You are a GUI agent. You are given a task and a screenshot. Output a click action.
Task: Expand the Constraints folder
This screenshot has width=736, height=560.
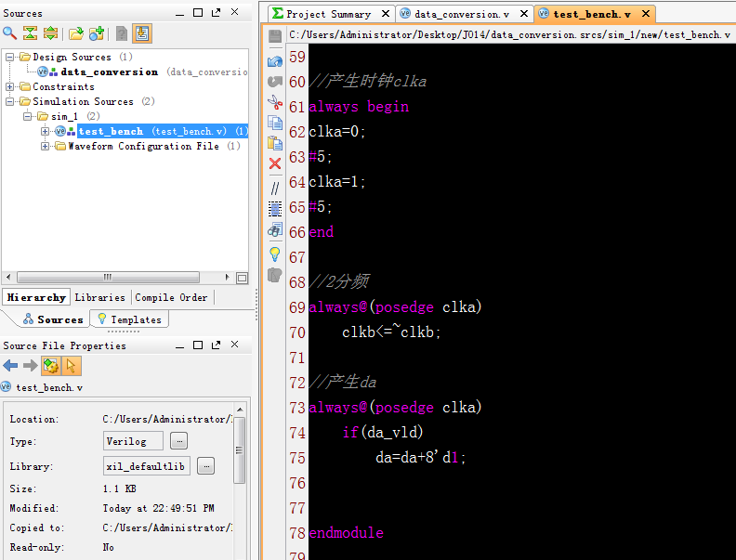10,86
